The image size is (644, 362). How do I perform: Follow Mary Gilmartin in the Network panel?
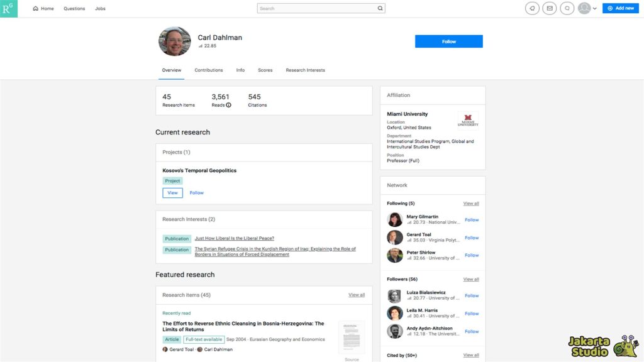(x=472, y=220)
